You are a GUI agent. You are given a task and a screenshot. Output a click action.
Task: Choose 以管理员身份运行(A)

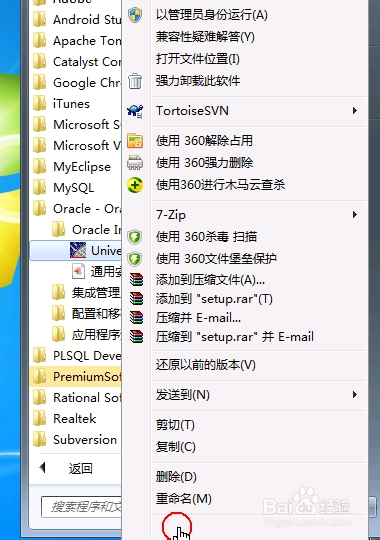(212, 15)
